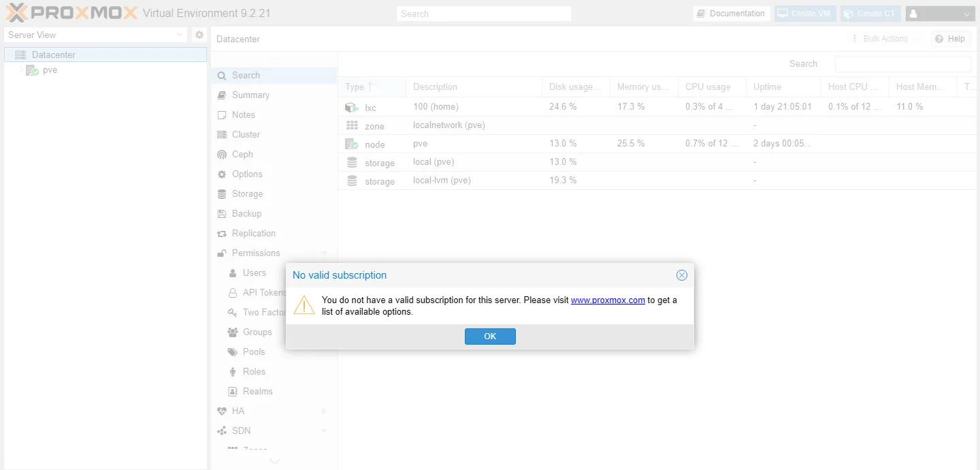
Task: Click the Options gear icon
Action: [x=222, y=174]
